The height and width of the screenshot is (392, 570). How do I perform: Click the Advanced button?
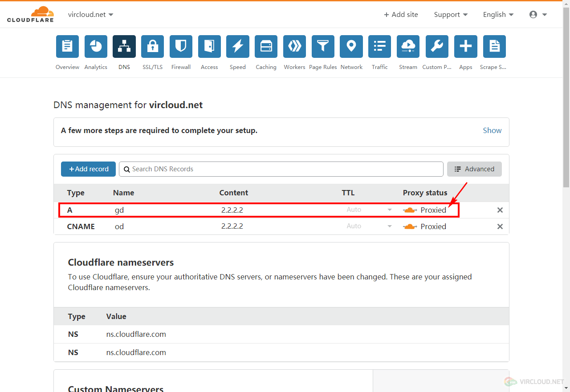pos(474,169)
